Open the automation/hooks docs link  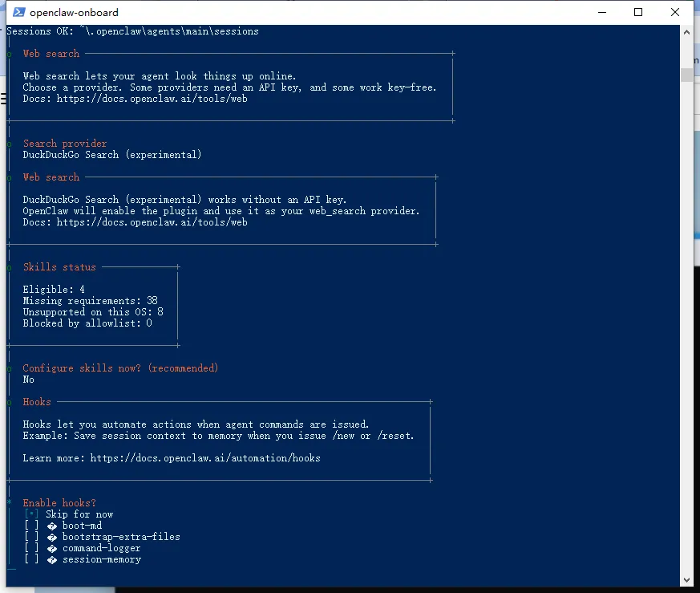(205, 458)
